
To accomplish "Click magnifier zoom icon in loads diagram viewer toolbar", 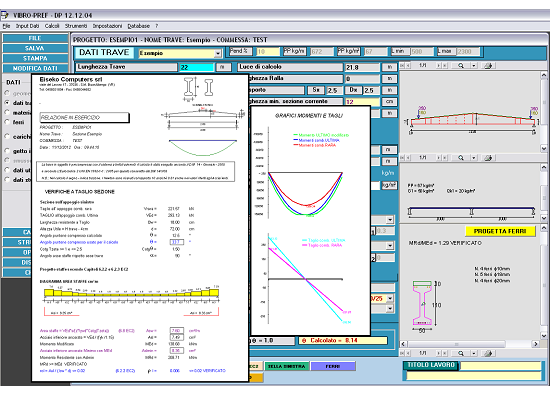I will point(461,158).
